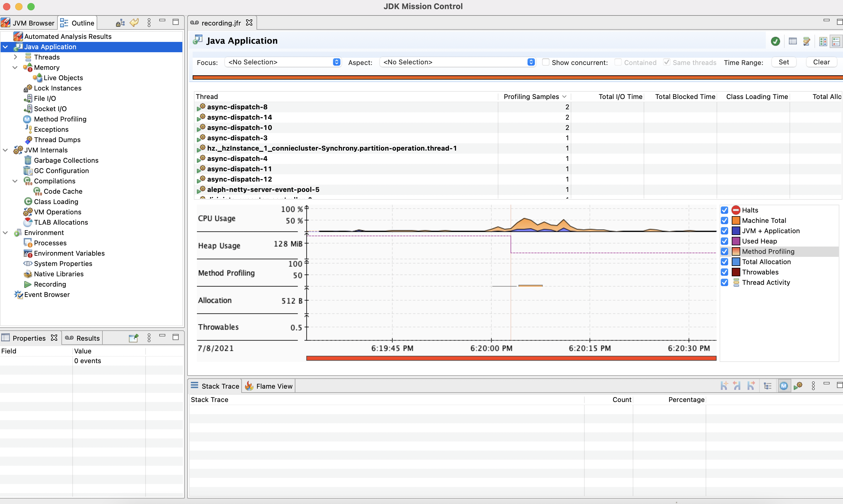Uncheck the Halts chart checkbox
The image size is (843, 504).
(724, 210)
